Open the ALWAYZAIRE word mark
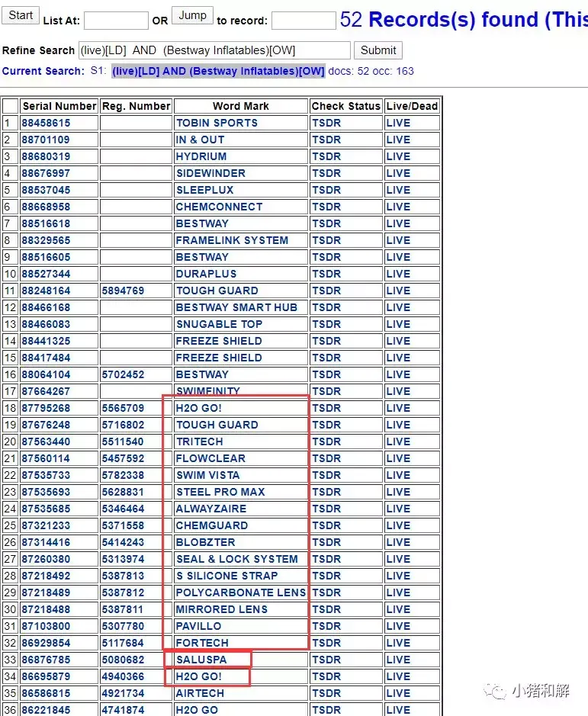The width and height of the screenshot is (588, 716). (x=211, y=509)
